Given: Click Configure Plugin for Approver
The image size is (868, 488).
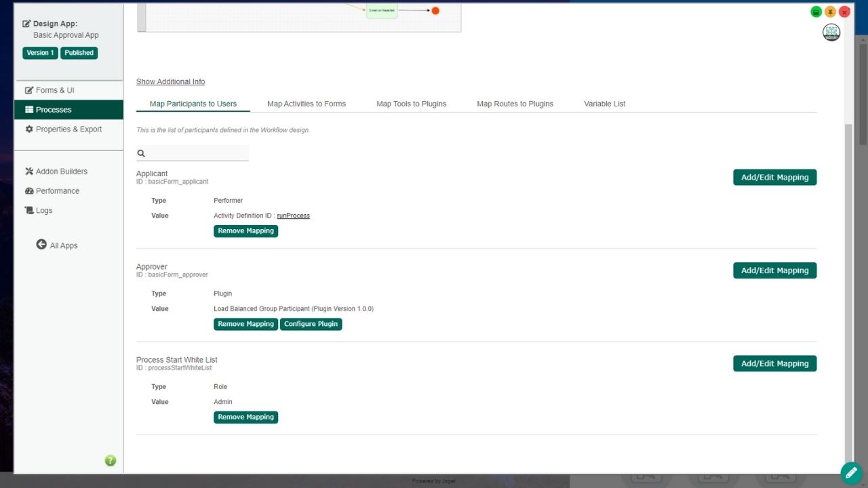Looking at the screenshot, I should (311, 324).
